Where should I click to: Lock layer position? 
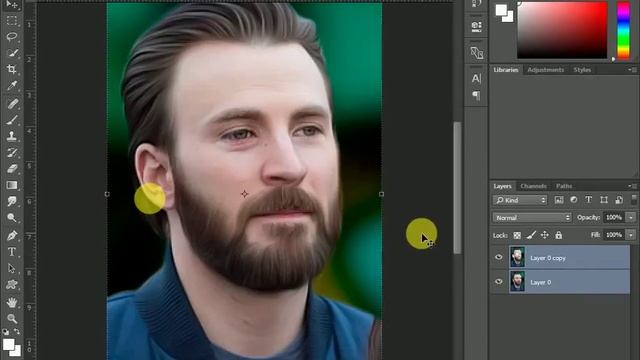pyautogui.click(x=544, y=235)
